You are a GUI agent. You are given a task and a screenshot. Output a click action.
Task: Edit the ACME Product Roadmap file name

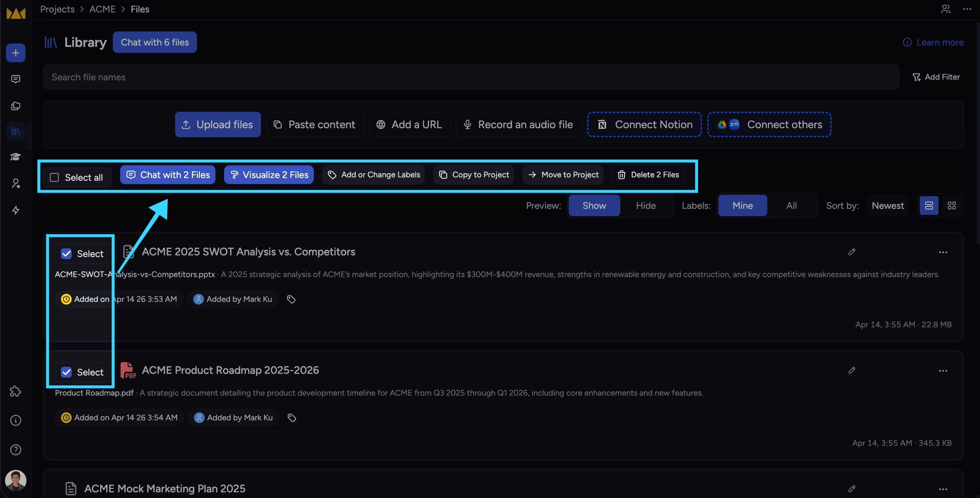[x=852, y=370]
